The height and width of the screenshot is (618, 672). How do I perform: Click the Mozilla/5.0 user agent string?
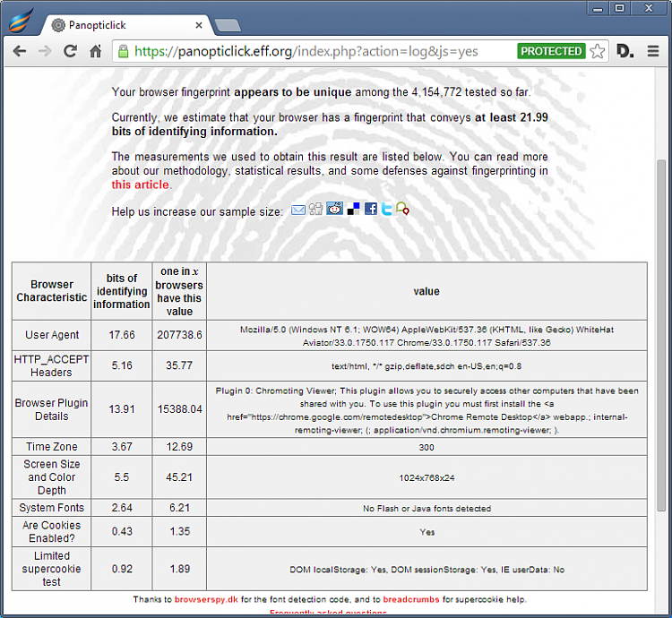(426, 336)
